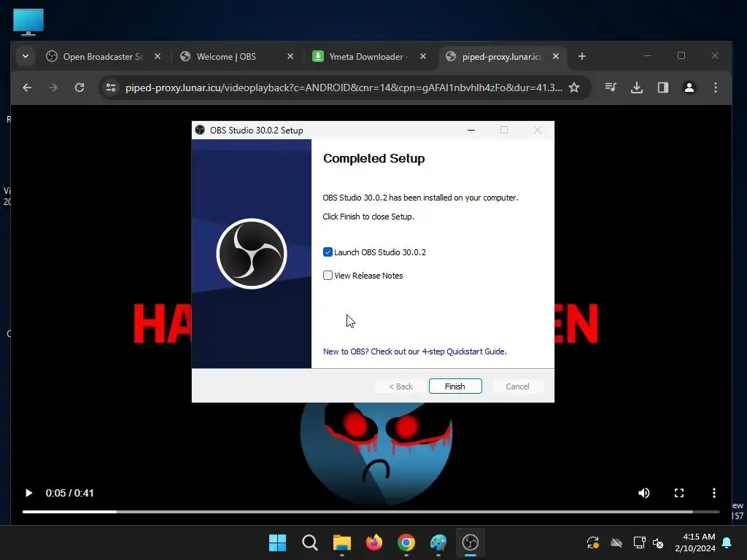Viewport: 747px width, 560px height.
Task: Open the sync status tray icon
Action: (592, 542)
